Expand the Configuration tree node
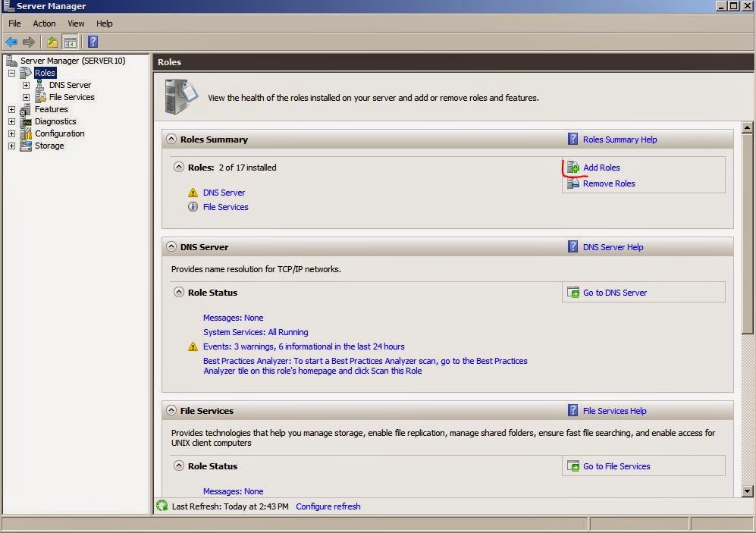The width and height of the screenshot is (756, 533). click(11, 133)
